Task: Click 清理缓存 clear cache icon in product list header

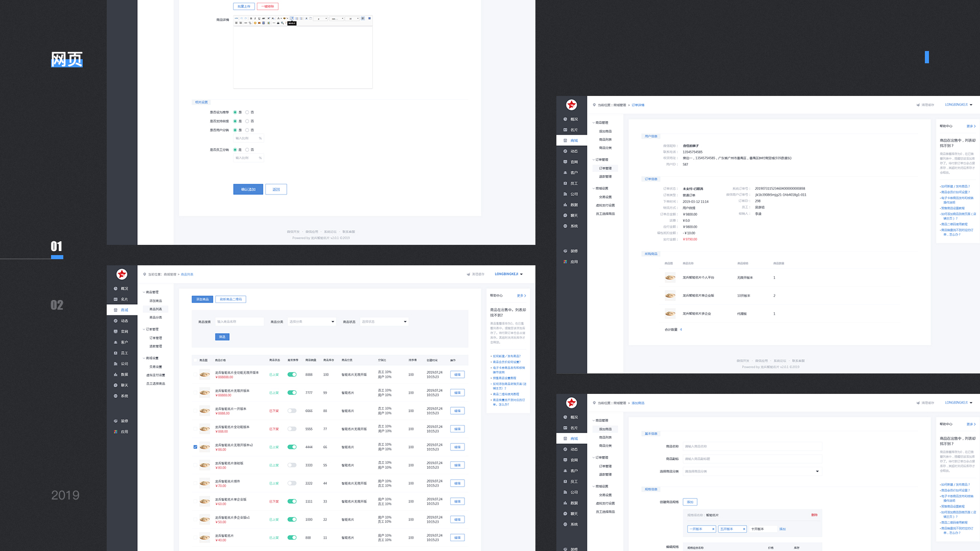Action: pyautogui.click(x=468, y=274)
